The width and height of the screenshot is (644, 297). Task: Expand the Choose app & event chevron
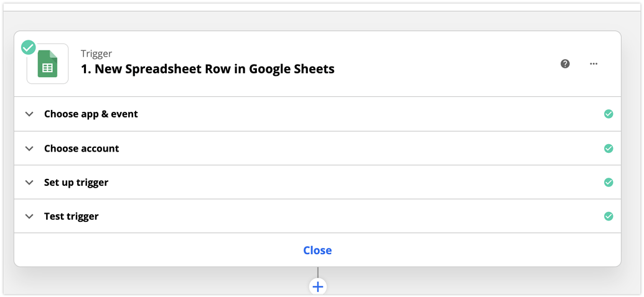(29, 114)
